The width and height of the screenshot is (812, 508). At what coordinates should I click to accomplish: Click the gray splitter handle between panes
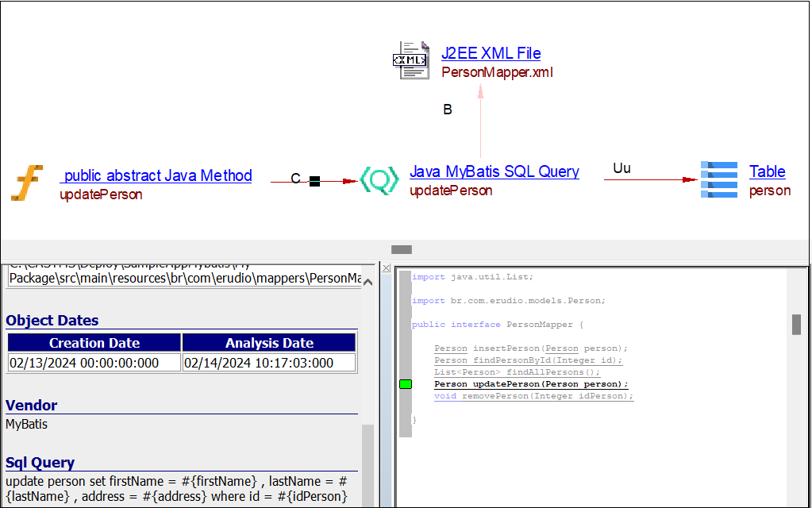tap(402, 249)
